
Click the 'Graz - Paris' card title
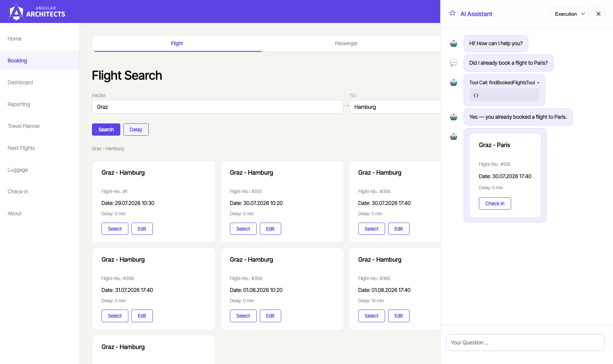[x=494, y=145]
